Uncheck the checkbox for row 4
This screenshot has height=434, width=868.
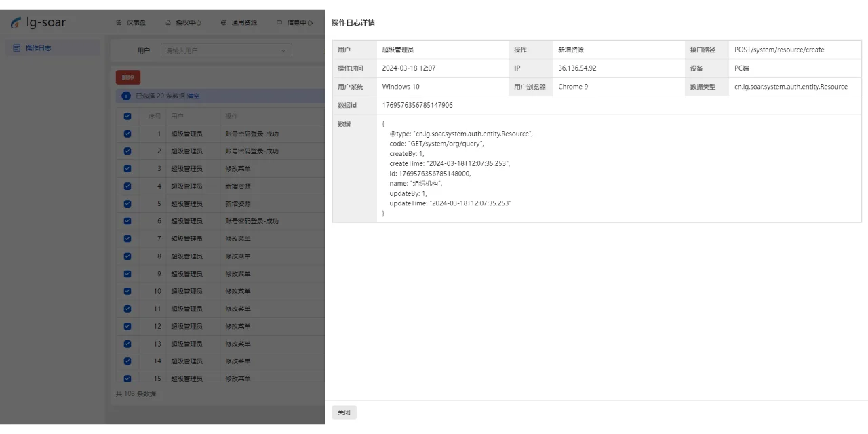[x=127, y=186]
